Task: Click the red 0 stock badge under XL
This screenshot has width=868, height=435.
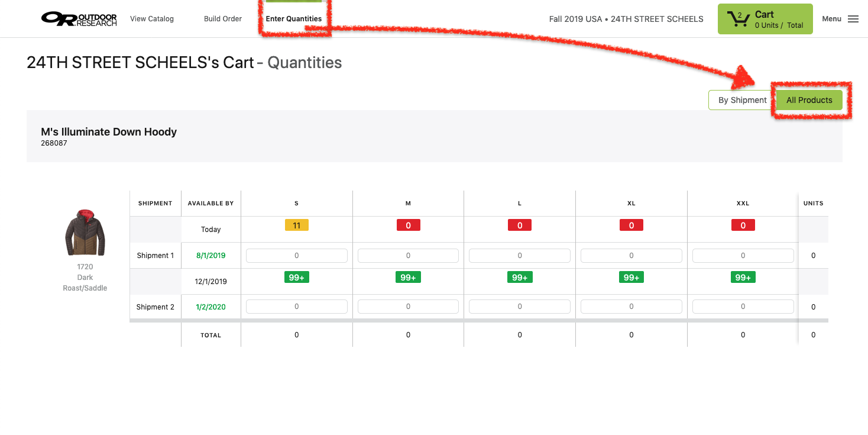Action: point(631,225)
